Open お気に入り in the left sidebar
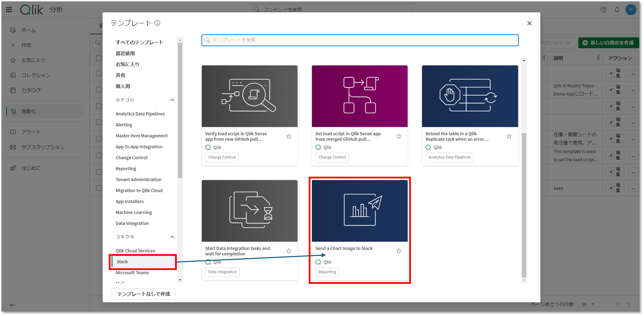The width and height of the screenshot is (644, 316). coord(45,60)
